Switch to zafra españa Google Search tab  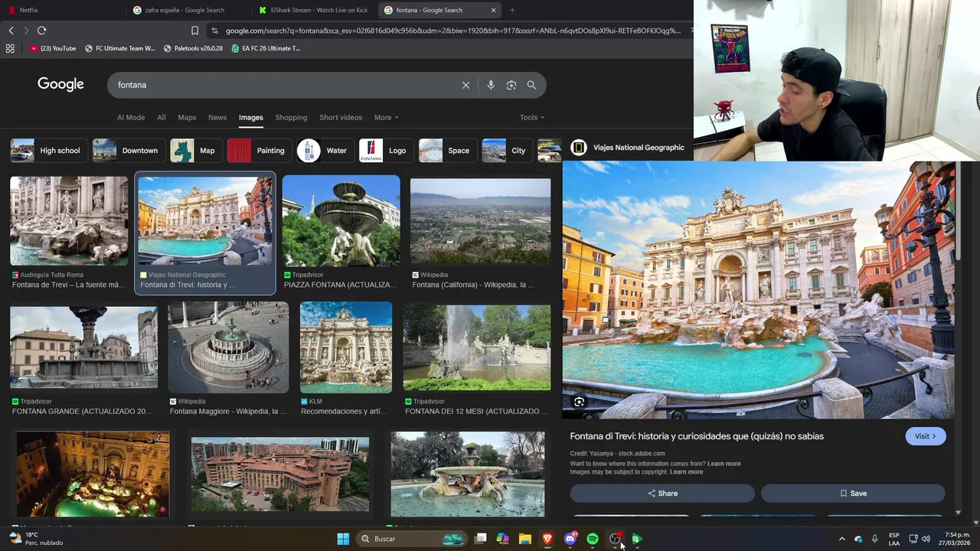coord(188,10)
